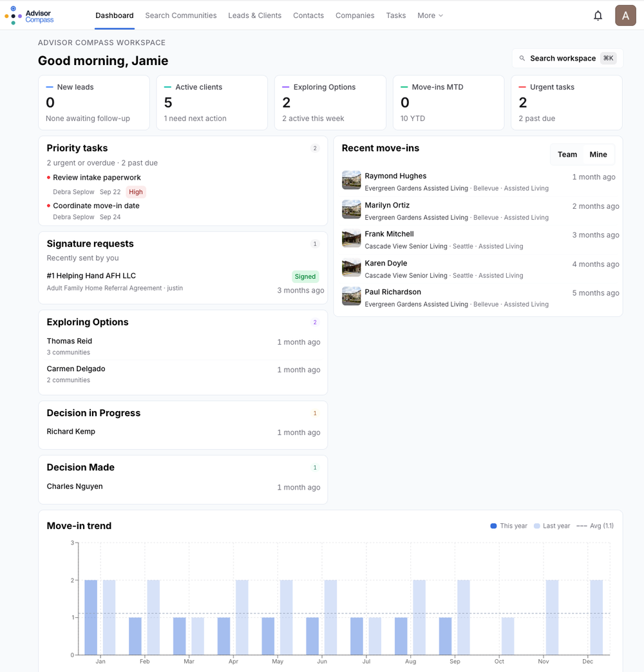This screenshot has width=644, height=672.
Task: Click the Decision in Progress heading
Action: pos(93,413)
